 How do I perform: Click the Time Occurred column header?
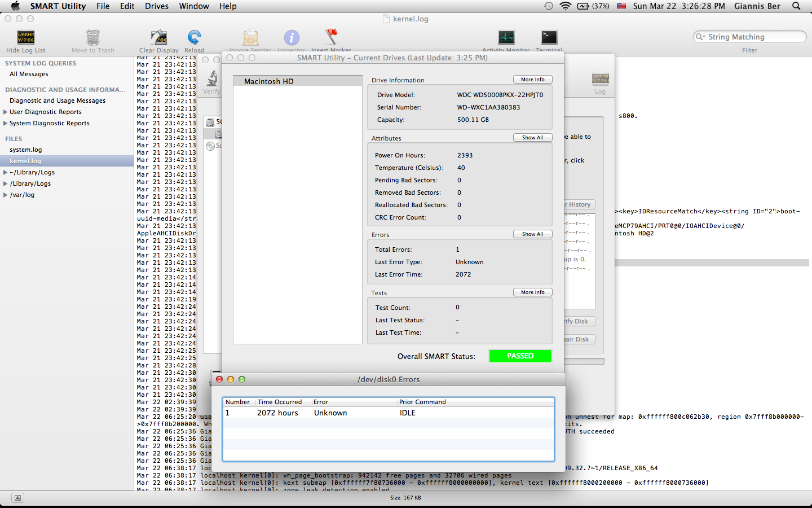tap(284, 402)
